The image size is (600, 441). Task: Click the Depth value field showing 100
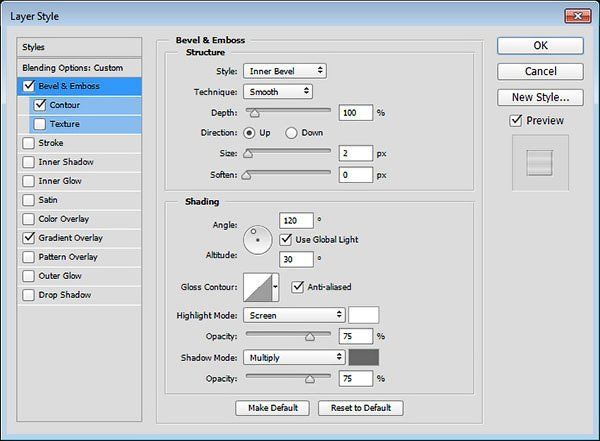coord(355,113)
